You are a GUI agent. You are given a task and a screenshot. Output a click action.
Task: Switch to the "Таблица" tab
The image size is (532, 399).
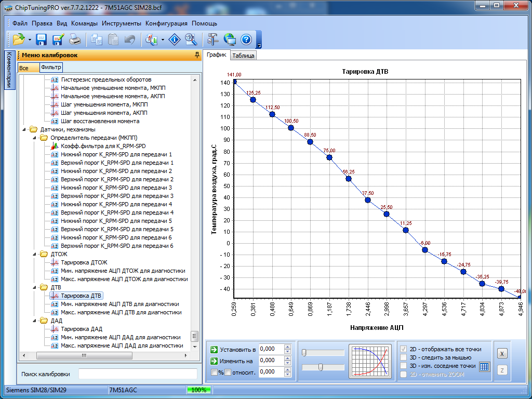pyautogui.click(x=243, y=56)
